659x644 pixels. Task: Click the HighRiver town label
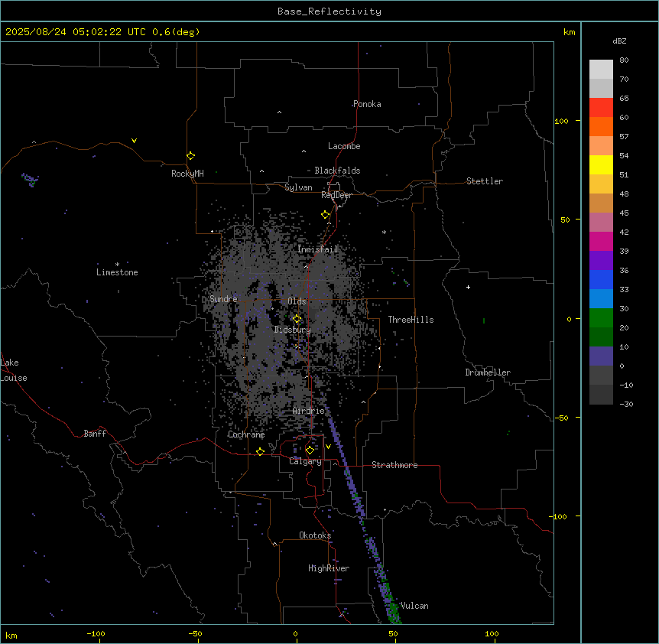tap(329, 568)
